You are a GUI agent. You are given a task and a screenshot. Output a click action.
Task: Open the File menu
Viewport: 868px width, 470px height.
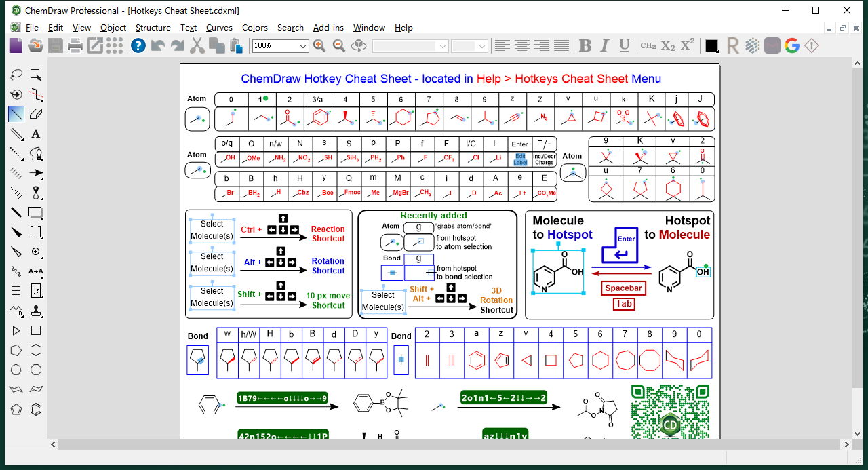pos(32,28)
